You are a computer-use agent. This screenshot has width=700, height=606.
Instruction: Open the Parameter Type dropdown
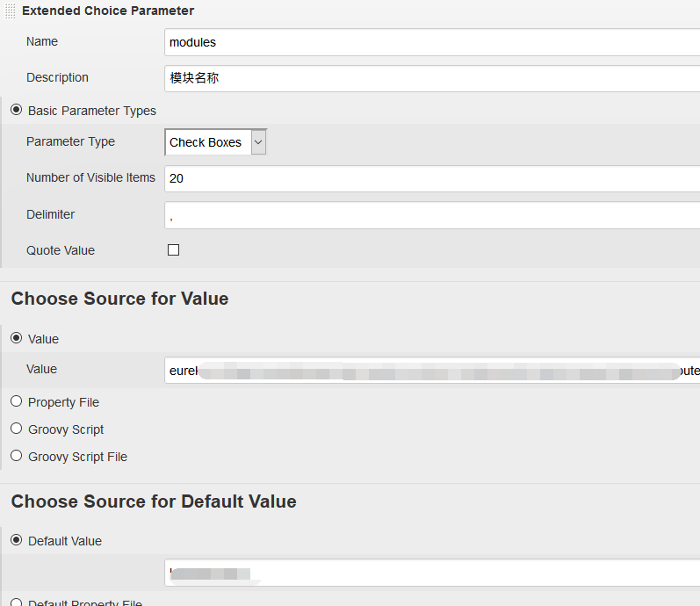215,142
